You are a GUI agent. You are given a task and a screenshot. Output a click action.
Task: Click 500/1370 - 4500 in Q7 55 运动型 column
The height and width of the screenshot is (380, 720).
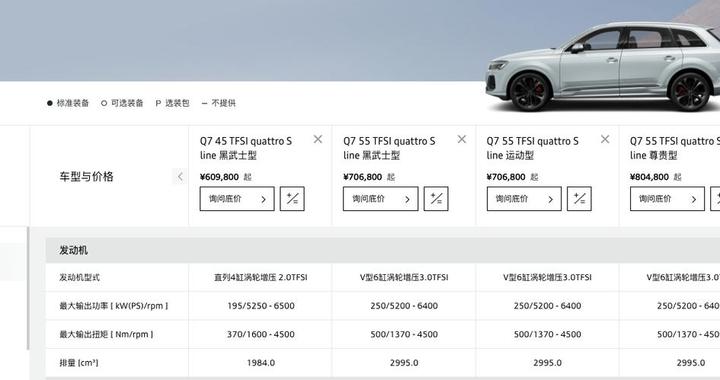547,334
